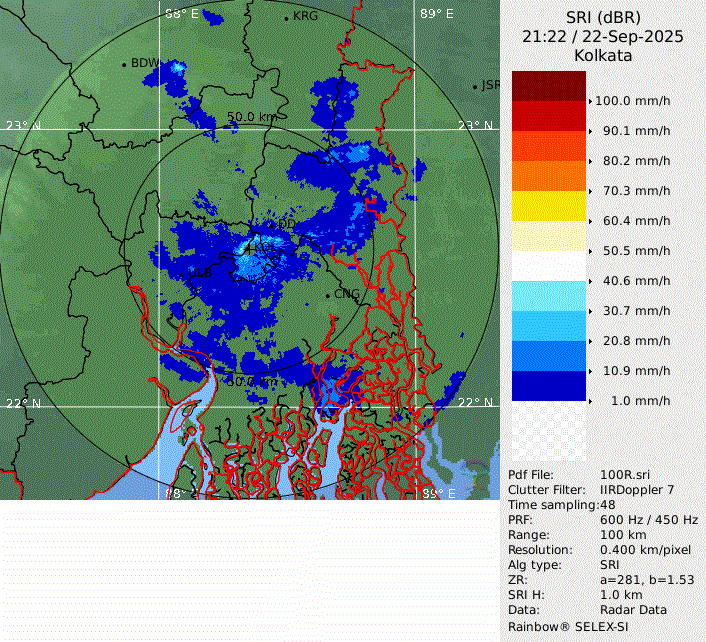The height and width of the screenshot is (642, 706).
Task: Click the CNG station marker dot
Action: tap(327, 295)
